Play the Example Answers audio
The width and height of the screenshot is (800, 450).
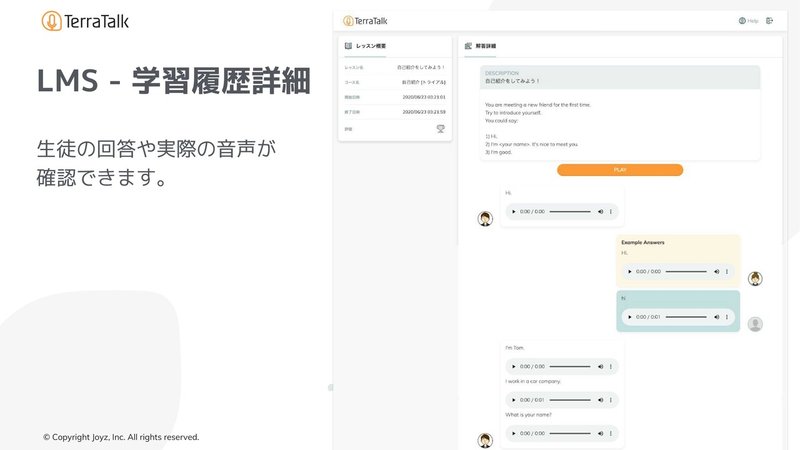(630, 272)
